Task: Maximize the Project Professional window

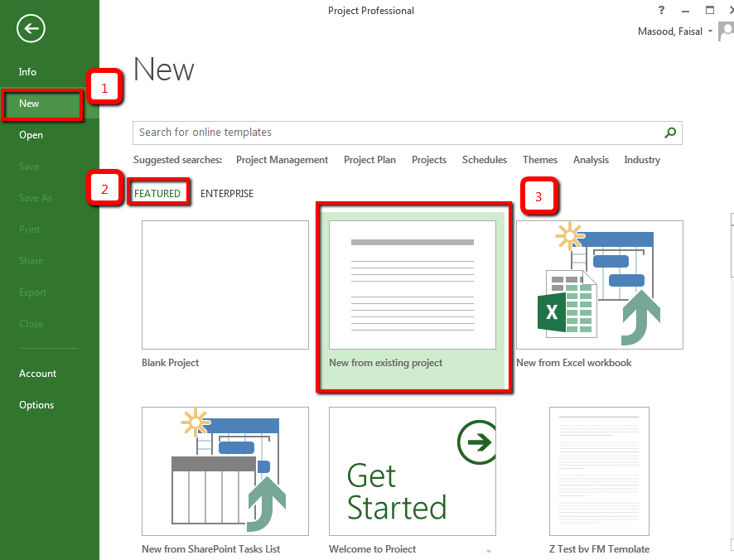Action: (710, 10)
